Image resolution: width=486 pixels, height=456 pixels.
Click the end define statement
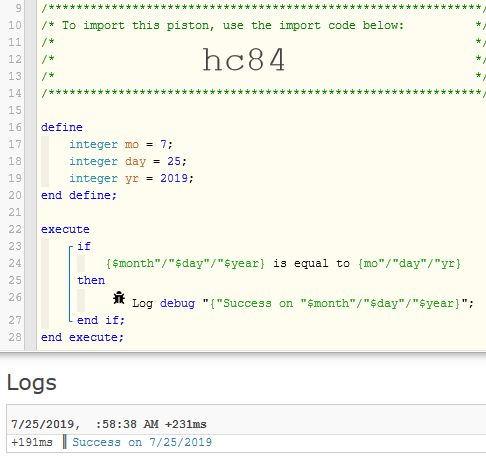[79, 195]
